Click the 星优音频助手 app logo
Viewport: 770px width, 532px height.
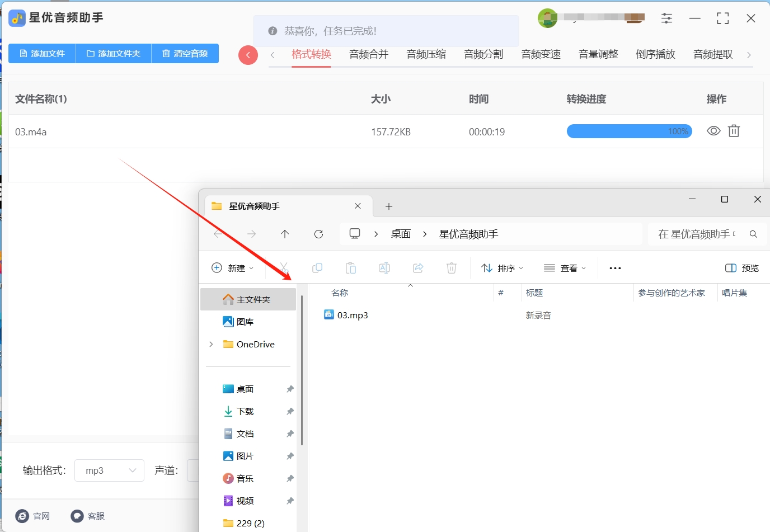coord(17,18)
